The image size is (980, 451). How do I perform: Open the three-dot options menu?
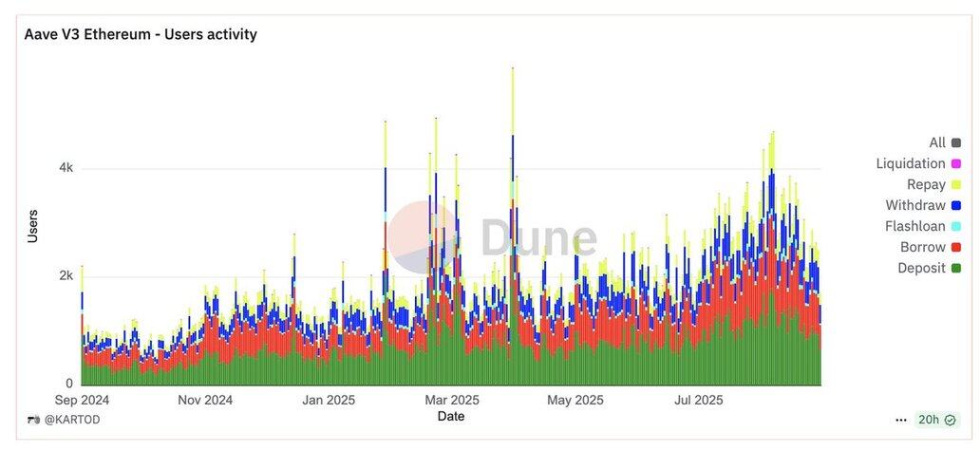pyautogui.click(x=900, y=421)
